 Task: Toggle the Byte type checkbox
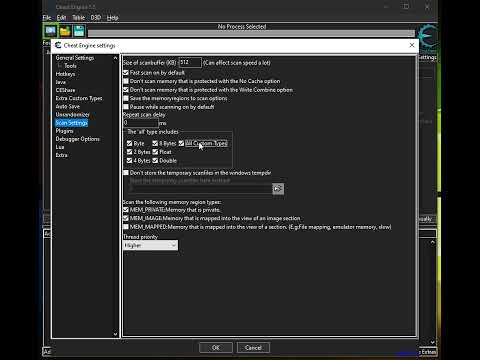click(130, 143)
